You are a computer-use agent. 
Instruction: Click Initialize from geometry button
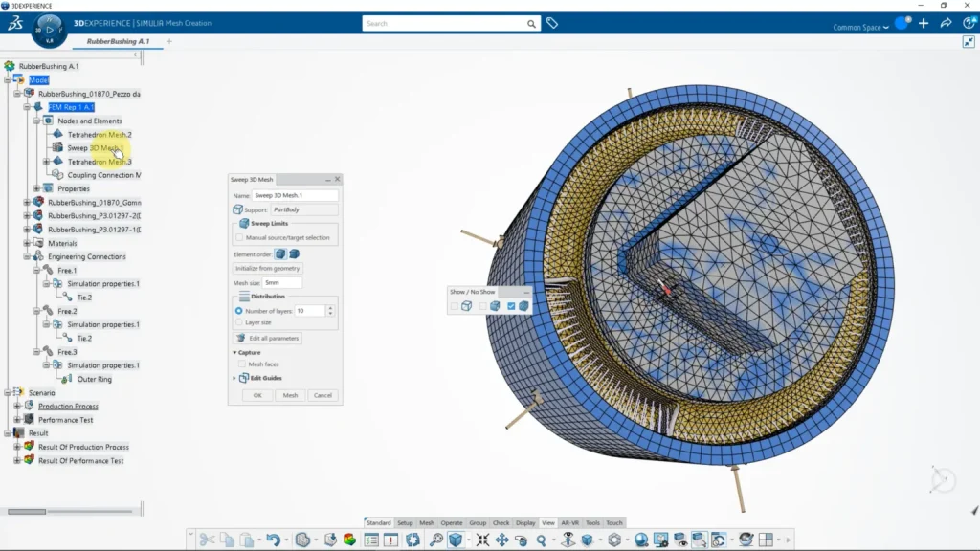coord(268,268)
